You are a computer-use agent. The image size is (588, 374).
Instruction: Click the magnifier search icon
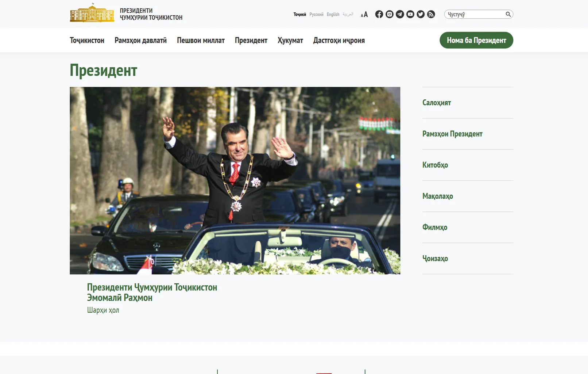coord(508,14)
